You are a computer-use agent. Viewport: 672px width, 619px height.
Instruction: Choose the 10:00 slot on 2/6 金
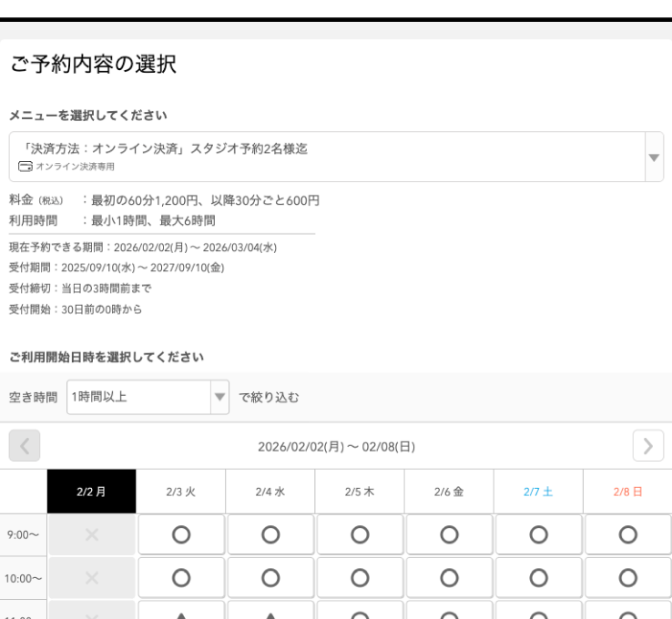(x=450, y=578)
